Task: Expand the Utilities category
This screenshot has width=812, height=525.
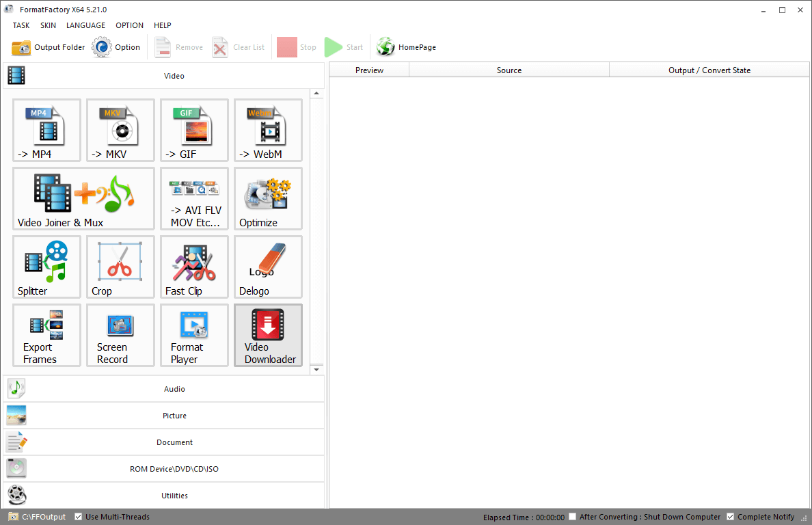Action: (163, 496)
